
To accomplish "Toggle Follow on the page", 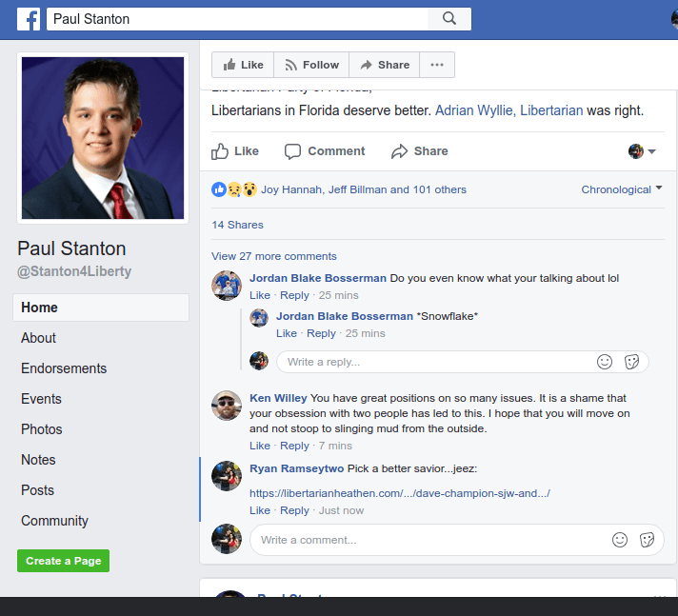I will coord(310,65).
